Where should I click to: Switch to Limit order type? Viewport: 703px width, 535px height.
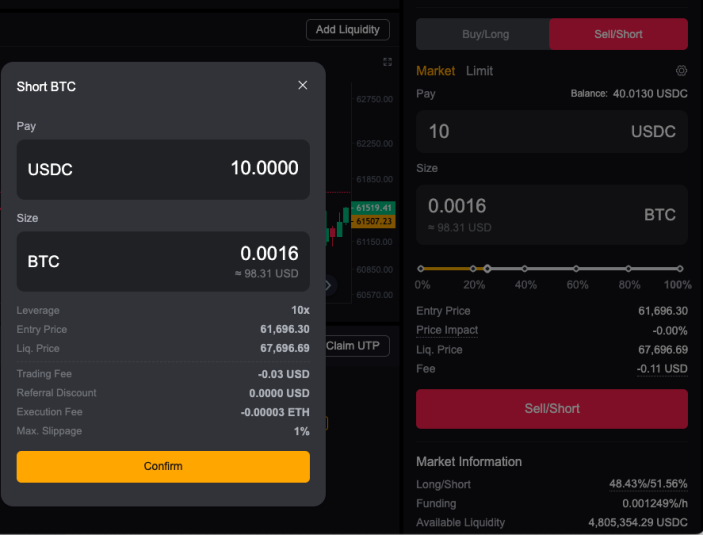[479, 71]
